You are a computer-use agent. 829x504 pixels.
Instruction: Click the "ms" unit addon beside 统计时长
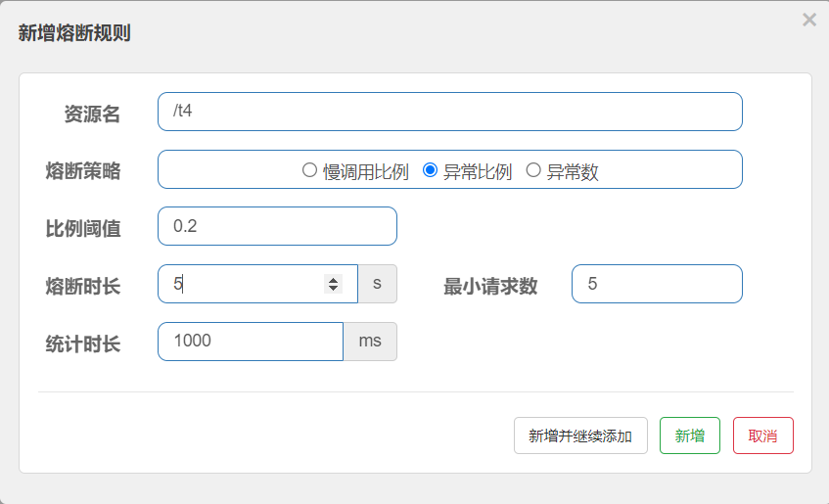click(370, 342)
